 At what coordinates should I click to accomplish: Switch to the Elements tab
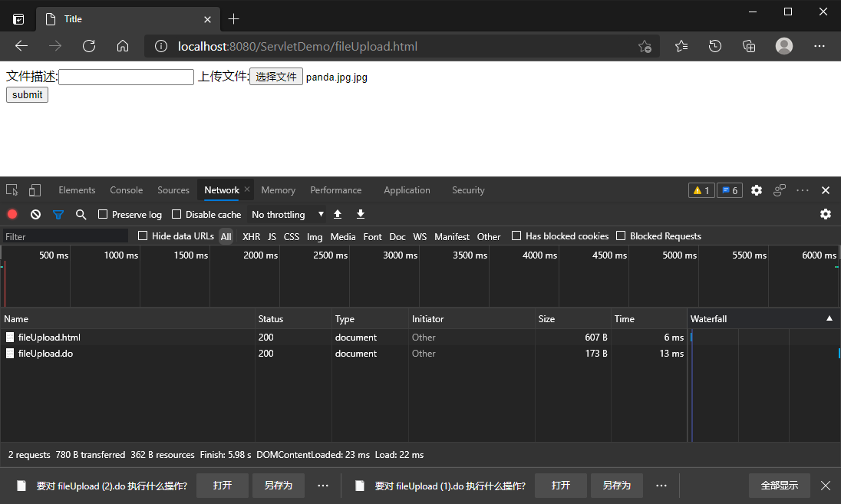(x=77, y=190)
